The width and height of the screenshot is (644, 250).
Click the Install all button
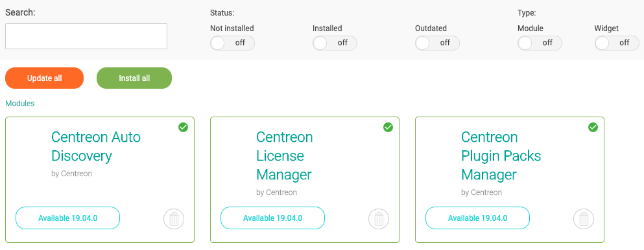[x=134, y=78]
